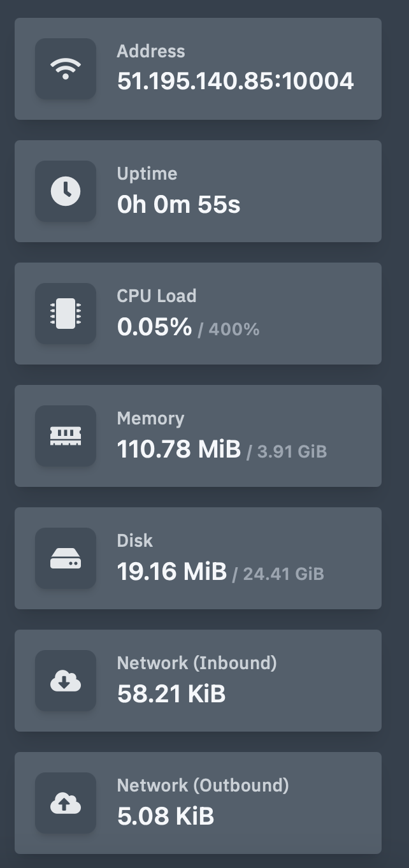Click the Inbound cloud download icon
The height and width of the screenshot is (868, 409).
(66, 681)
